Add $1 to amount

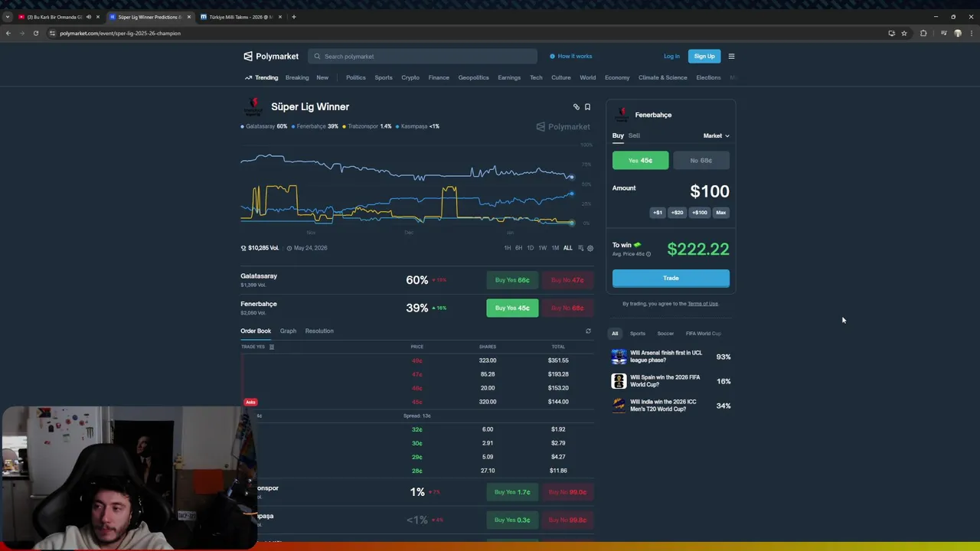tap(658, 213)
